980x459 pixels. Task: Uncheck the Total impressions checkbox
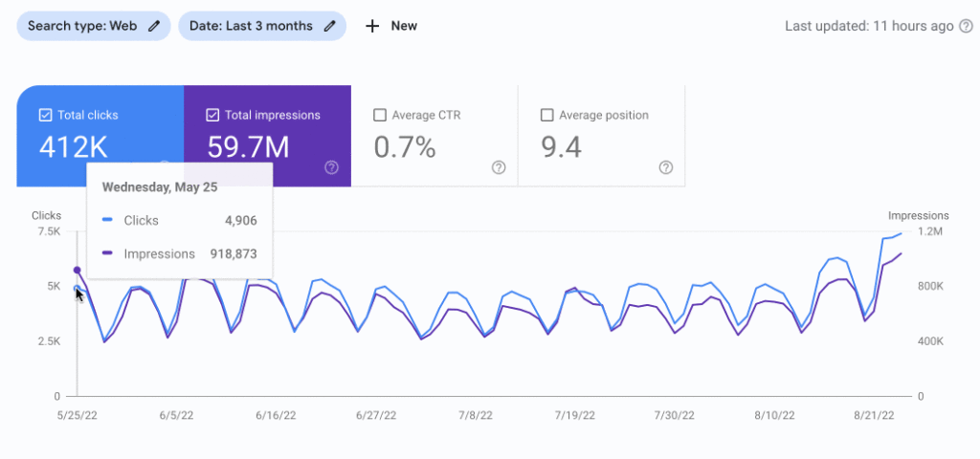[x=212, y=115]
